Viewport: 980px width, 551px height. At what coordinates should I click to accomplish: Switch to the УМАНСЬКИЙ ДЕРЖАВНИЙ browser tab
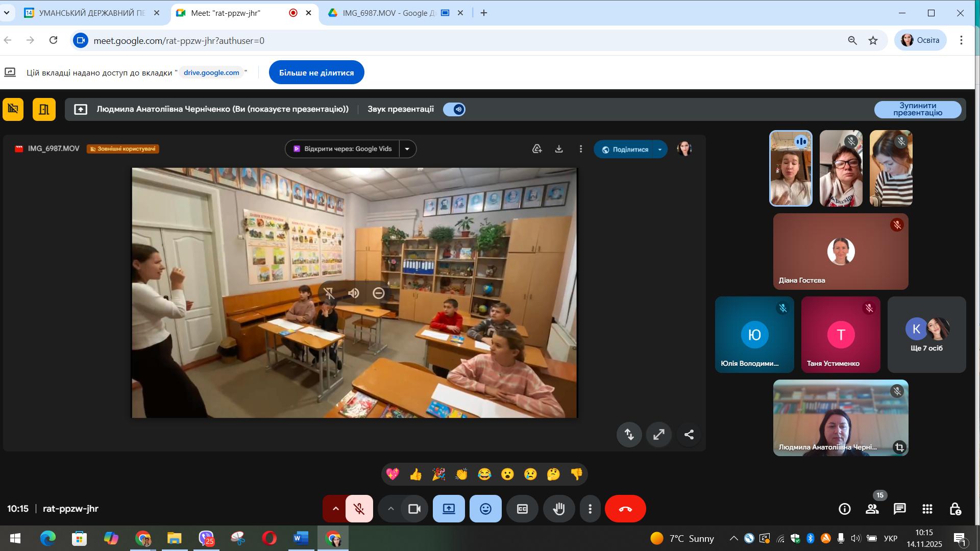[92, 13]
